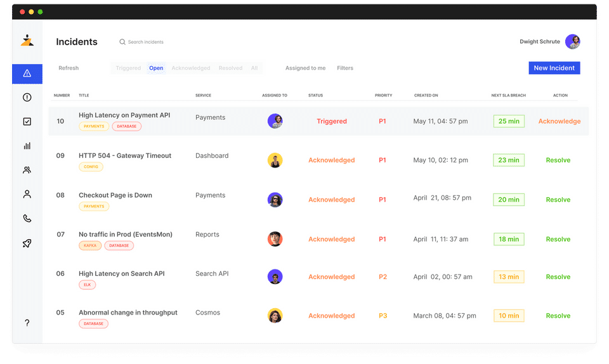The image size is (609, 364).
Task: Open incident titled HTTP 504 - Gateway Timeout
Action: click(125, 155)
